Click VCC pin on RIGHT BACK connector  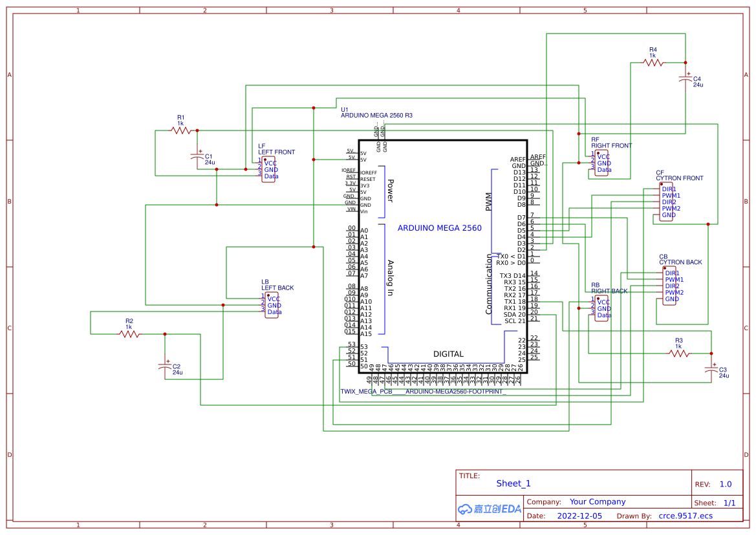coord(603,302)
